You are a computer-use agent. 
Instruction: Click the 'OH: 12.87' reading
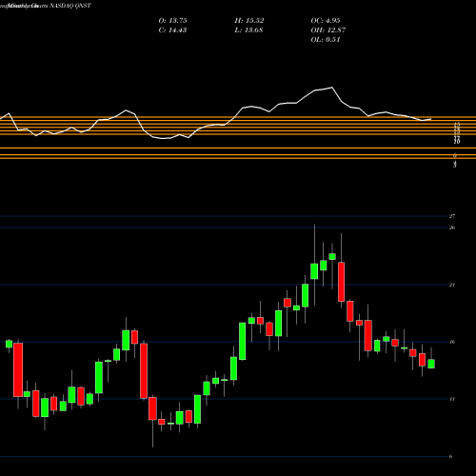[x=328, y=30]
